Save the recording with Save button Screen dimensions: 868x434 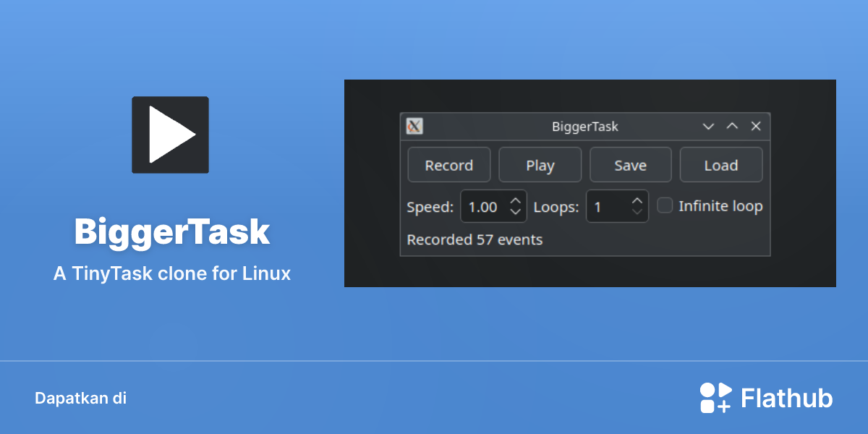pos(631,165)
